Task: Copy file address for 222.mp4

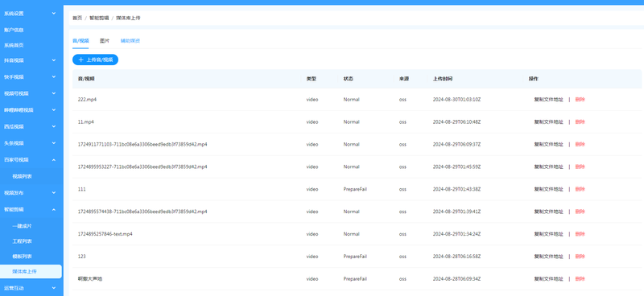Action: (549, 100)
